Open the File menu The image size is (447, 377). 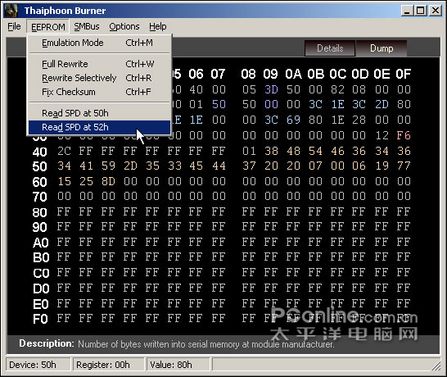pyautogui.click(x=14, y=27)
